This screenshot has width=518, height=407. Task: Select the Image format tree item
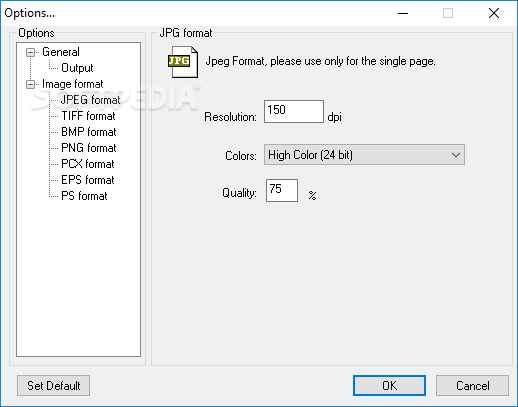[73, 84]
